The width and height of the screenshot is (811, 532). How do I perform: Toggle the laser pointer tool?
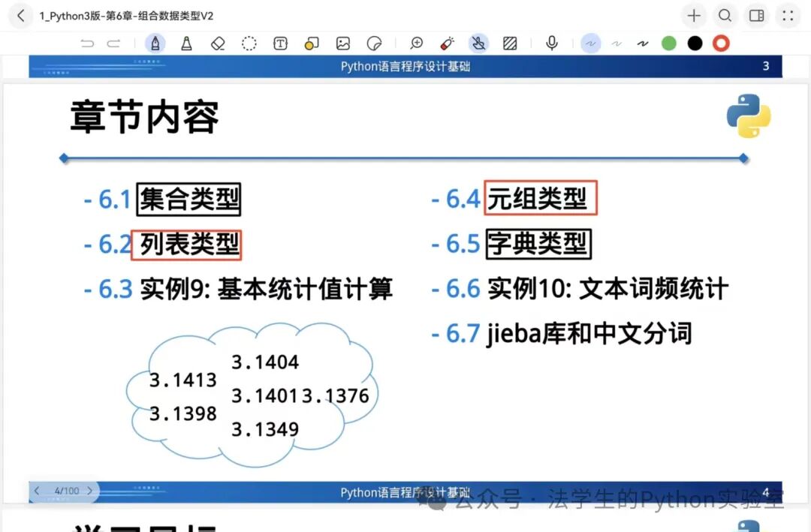448,44
